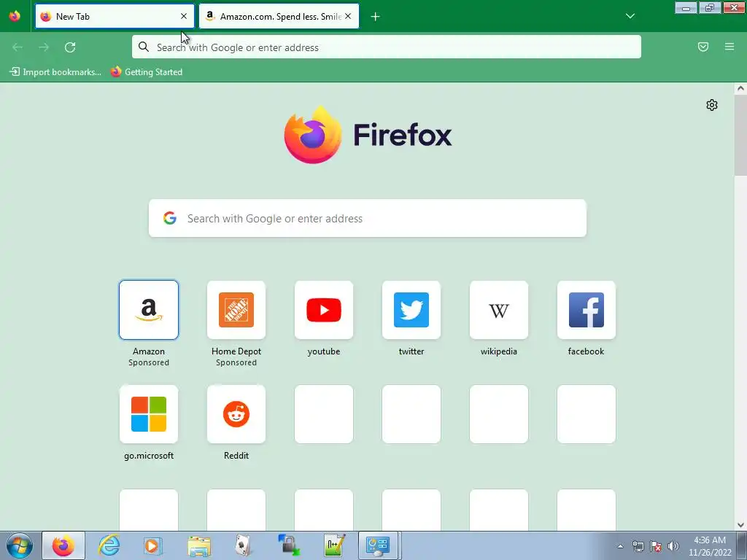The width and height of the screenshot is (747, 560).
Task: Open Getting Started bookmark
Action: pyautogui.click(x=147, y=72)
